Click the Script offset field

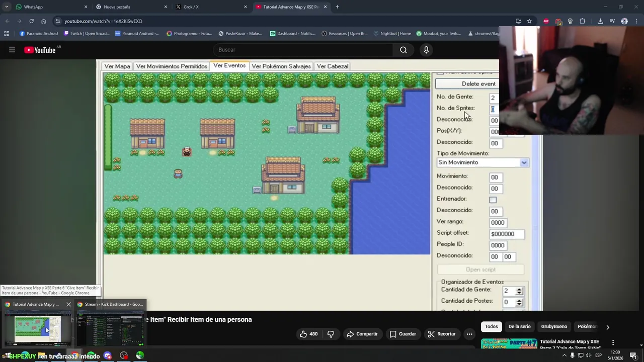point(507,234)
